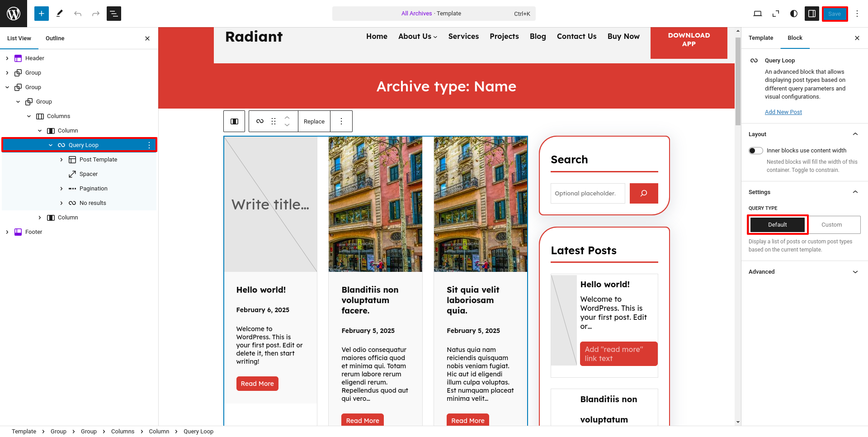Click the Query Loop block type icon in toolbar
The image size is (868, 437).
(x=260, y=121)
